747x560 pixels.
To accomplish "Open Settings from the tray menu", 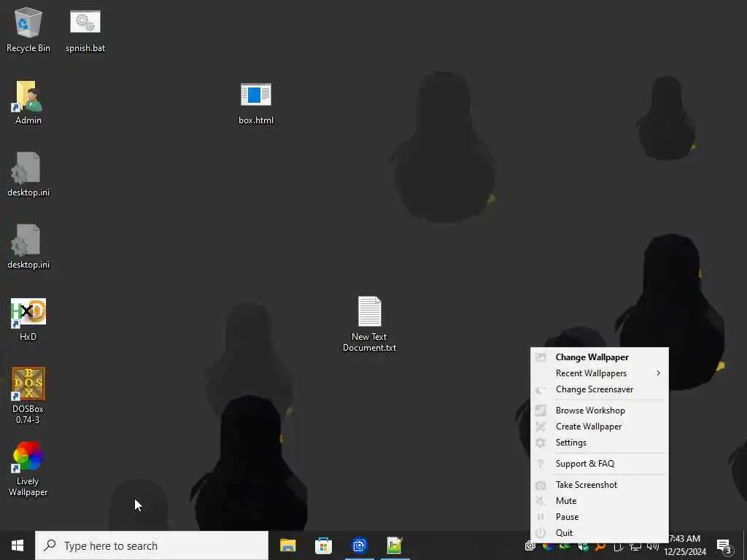I will pyautogui.click(x=600, y=443).
